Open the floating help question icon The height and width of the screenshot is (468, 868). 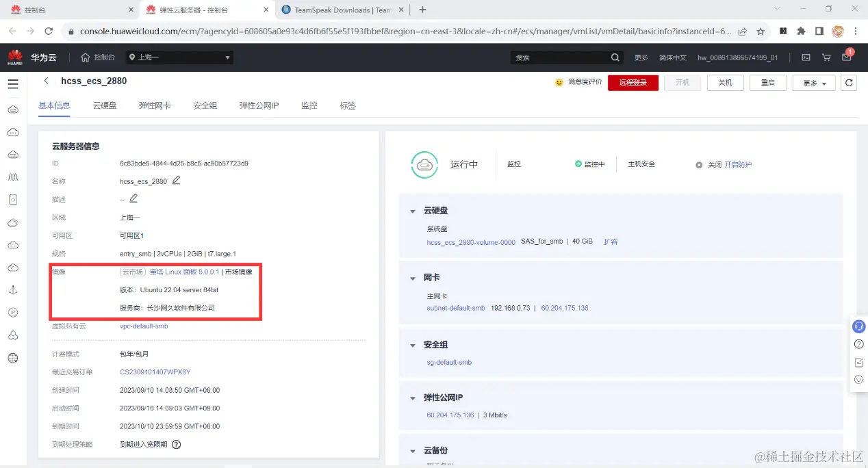click(x=859, y=344)
